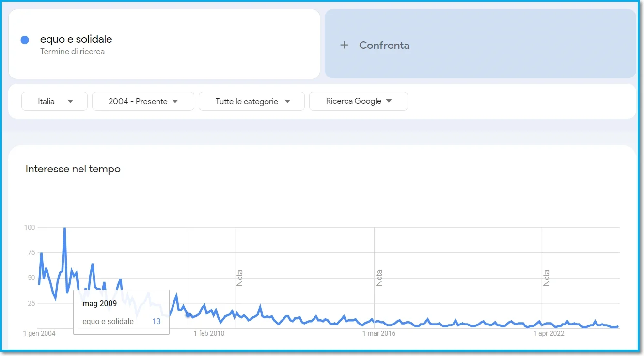This screenshot has width=644, height=356.
Task: Click the 1 gen 2004 axis label
Action: coord(39,333)
